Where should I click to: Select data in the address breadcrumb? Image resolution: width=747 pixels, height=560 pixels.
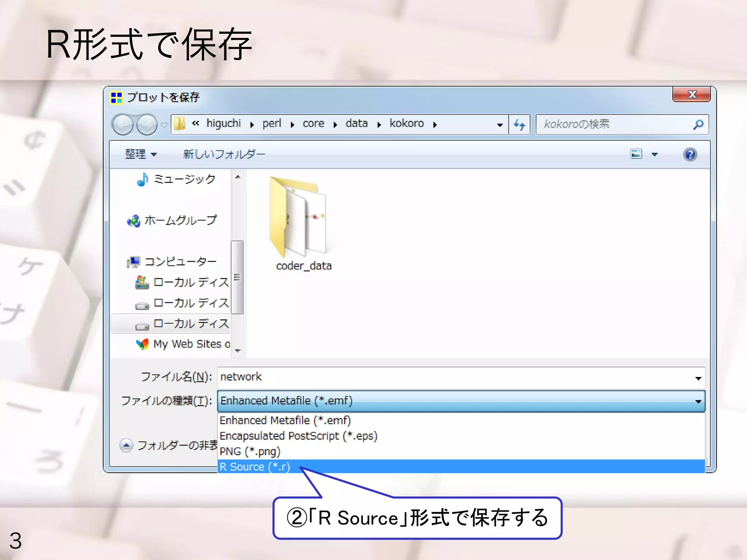click(356, 123)
